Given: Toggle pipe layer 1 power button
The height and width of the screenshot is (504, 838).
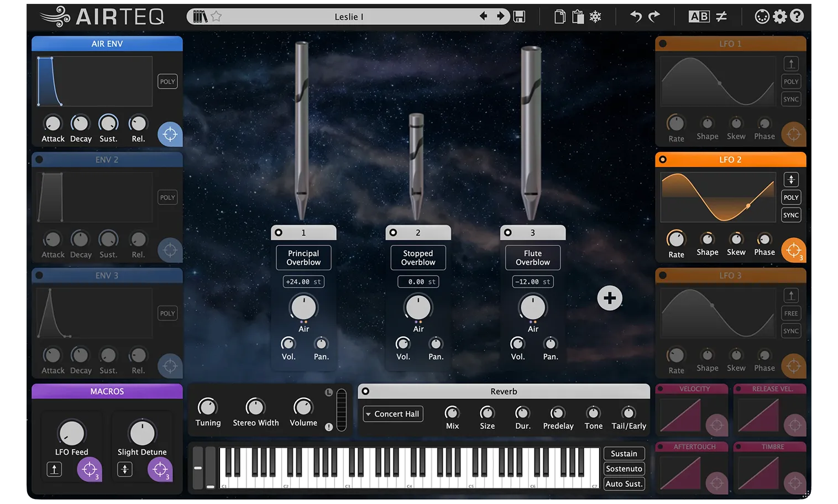Looking at the screenshot, I should (279, 233).
